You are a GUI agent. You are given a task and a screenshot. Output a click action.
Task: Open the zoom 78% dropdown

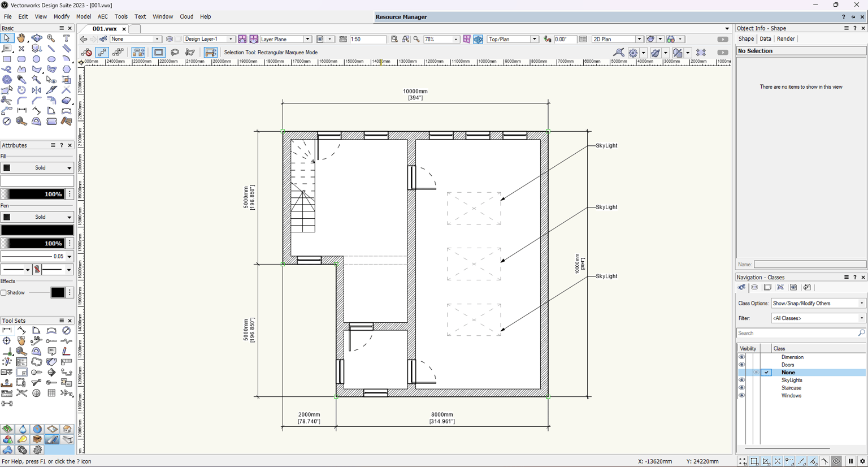tap(441, 39)
